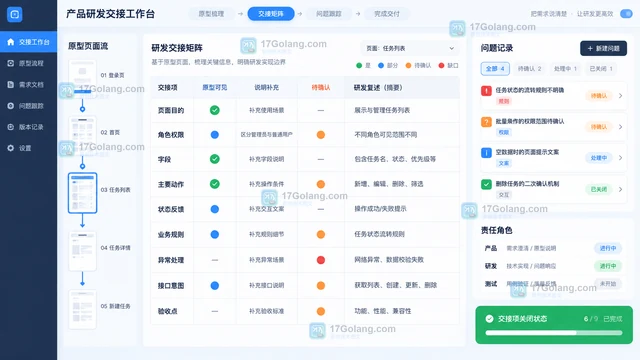This screenshot has height=360, width=640.
Task: Click the 进行中 badge for 研发 role
Action: coord(608,266)
